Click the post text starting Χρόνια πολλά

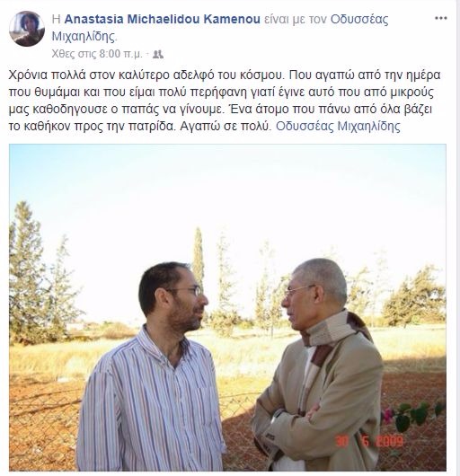tap(225, 101)
